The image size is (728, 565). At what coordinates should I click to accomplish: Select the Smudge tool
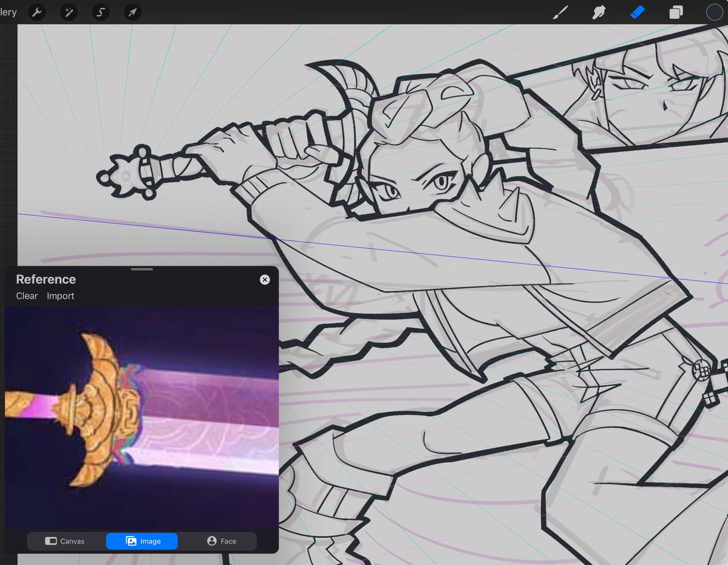click(x=599, y=12)
